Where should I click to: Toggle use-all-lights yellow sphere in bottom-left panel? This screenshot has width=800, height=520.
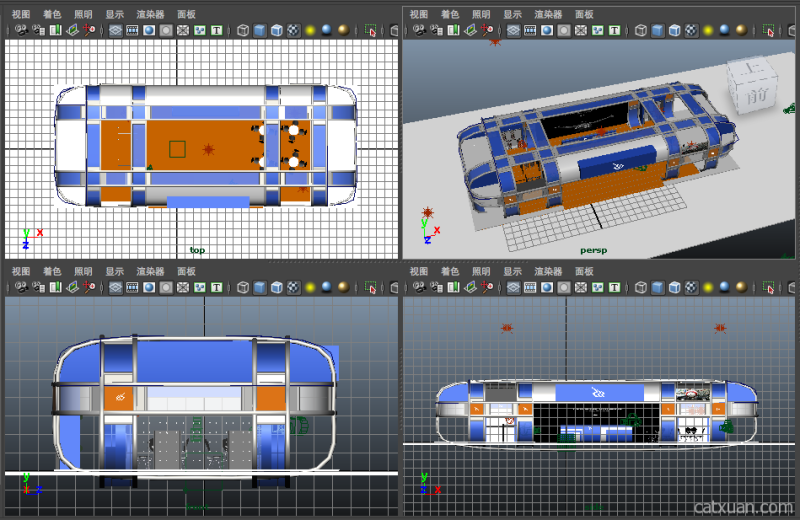coord(310,287)
